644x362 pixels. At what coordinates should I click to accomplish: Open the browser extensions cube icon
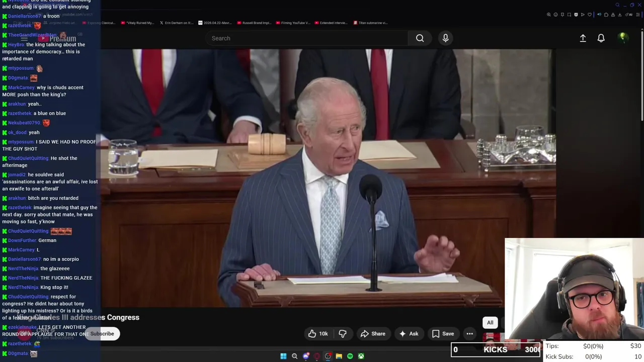pyautogui.click(x=606, y=15)
